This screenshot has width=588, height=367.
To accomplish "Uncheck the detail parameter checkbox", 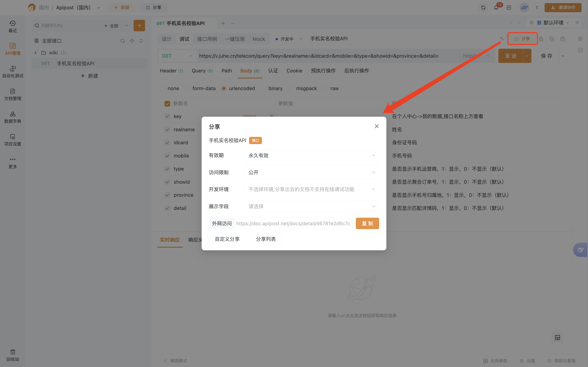I will coord(167,208).
